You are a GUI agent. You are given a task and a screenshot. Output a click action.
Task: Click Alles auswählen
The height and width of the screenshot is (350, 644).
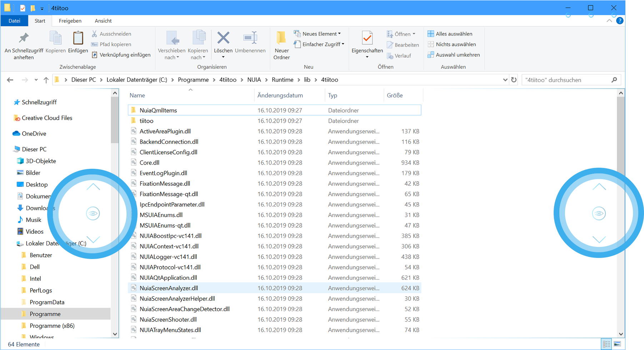click(450, 34)
